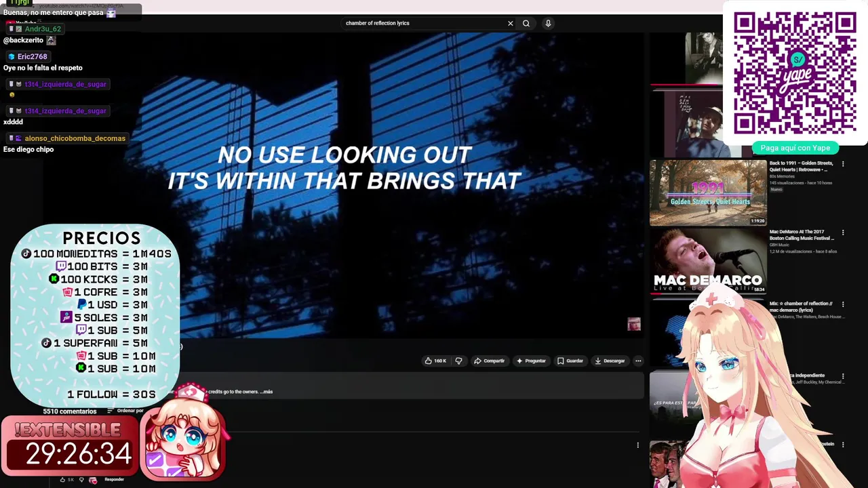Click the creator heart icon on the comment
Viewport: 868px width, 488px height.
pos(93,480)
